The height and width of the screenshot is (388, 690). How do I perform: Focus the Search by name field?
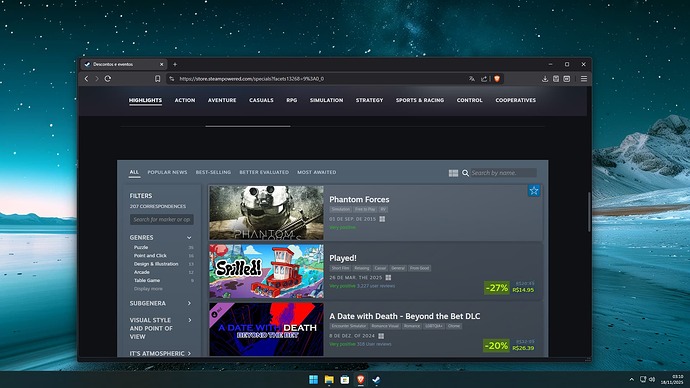pyautogui.click(x=503, y=173)
